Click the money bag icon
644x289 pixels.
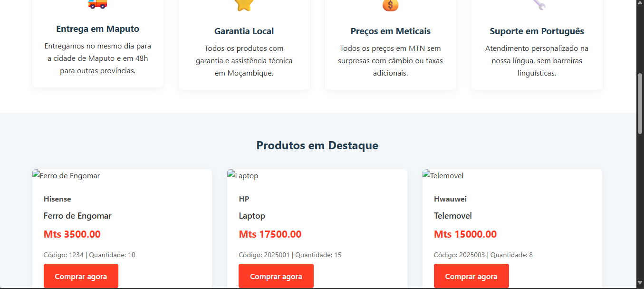click(390, 5)
